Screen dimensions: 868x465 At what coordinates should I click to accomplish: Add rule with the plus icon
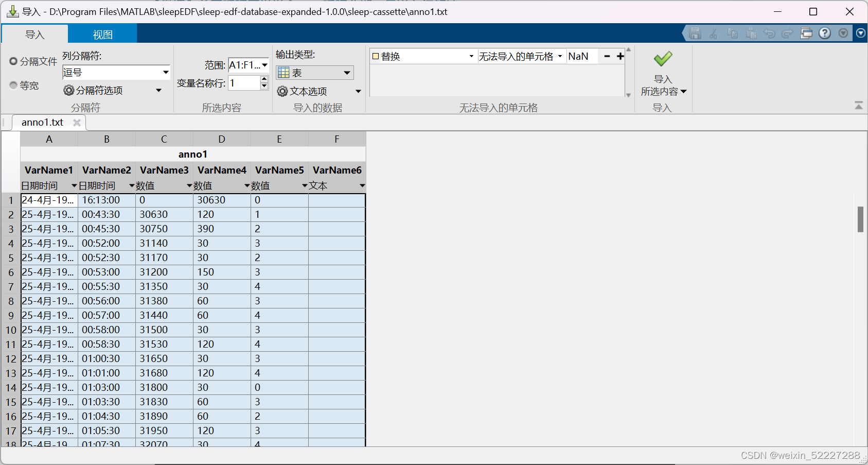pyautogui.click(x=621, y=56)
